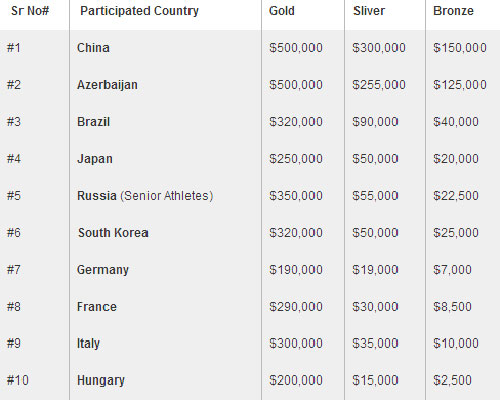This screenshot has width=500, height=400.
Task: Select the Italy country cell
Action: point(88,344)
